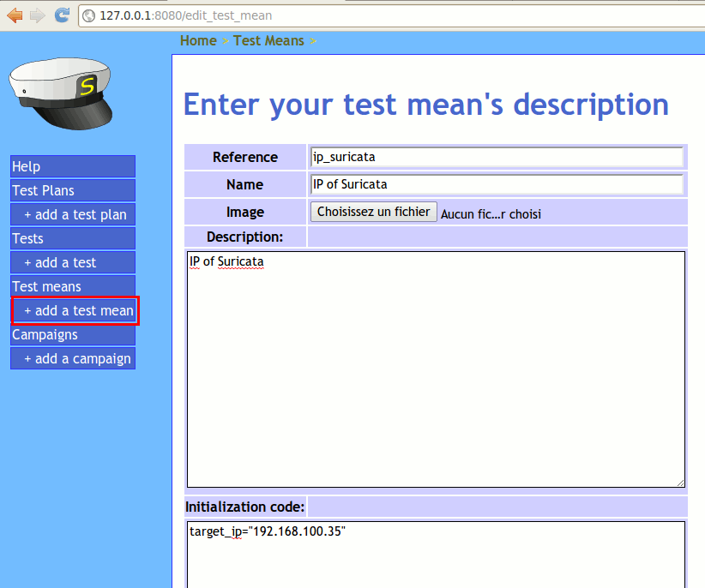Open Test means sidebar item

73,286
